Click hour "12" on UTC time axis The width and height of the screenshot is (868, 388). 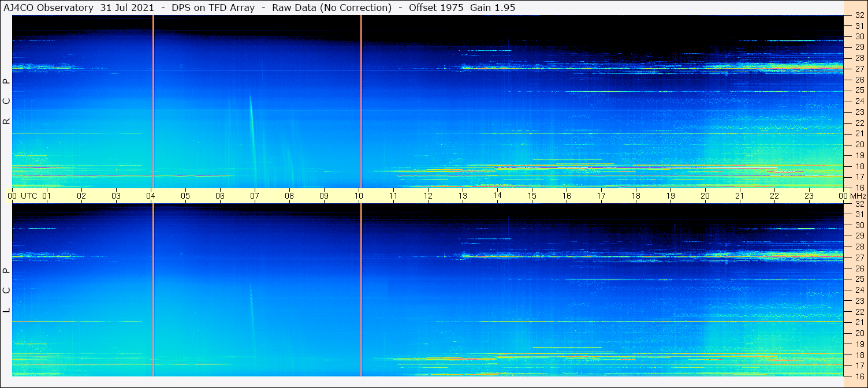[428, 196]
